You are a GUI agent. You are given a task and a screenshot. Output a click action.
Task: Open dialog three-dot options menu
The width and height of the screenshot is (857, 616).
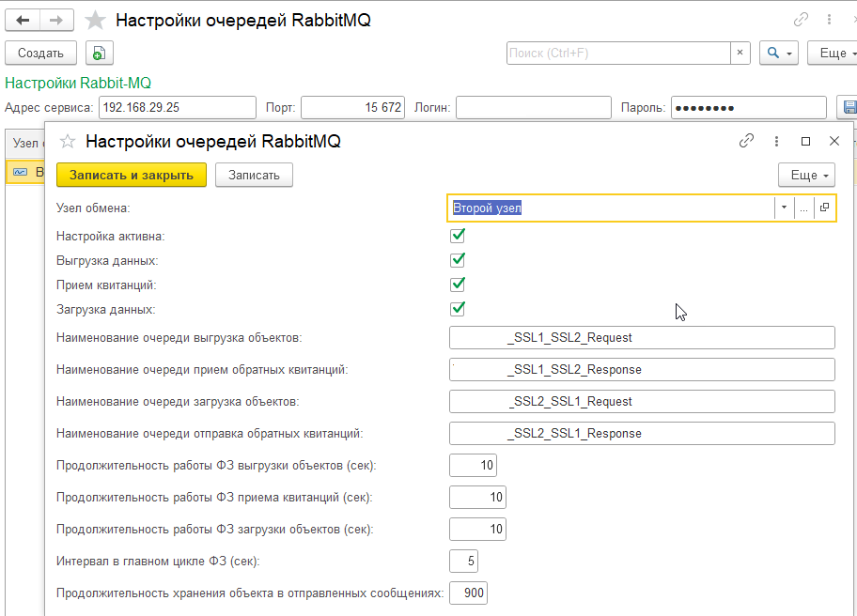(x=776, y=141)
